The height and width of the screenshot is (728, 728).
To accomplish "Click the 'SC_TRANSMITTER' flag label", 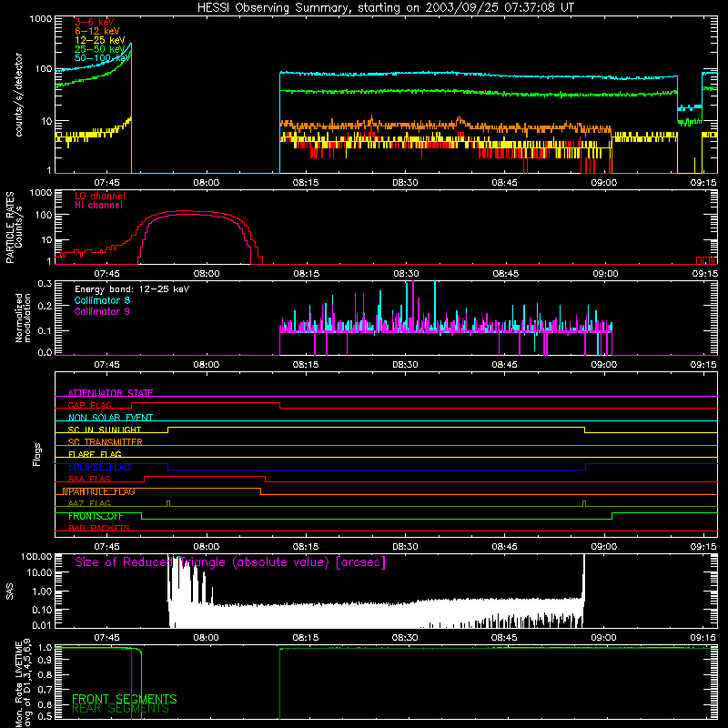I will click(x=106, y=442).
